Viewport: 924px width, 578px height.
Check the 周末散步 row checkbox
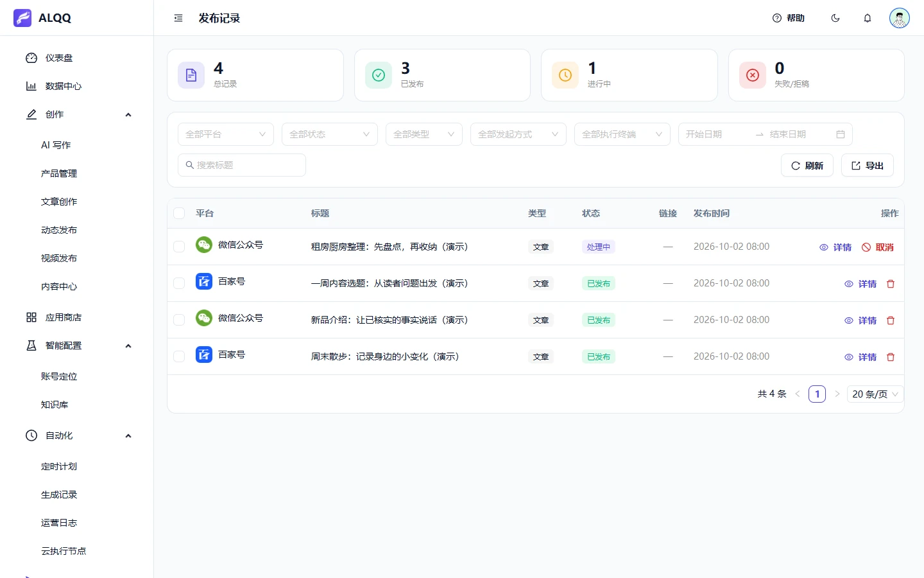pos(179,356)
